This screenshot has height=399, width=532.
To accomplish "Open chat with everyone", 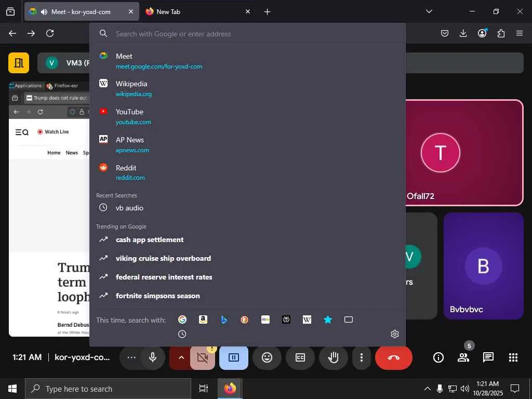I will [488, 357].
